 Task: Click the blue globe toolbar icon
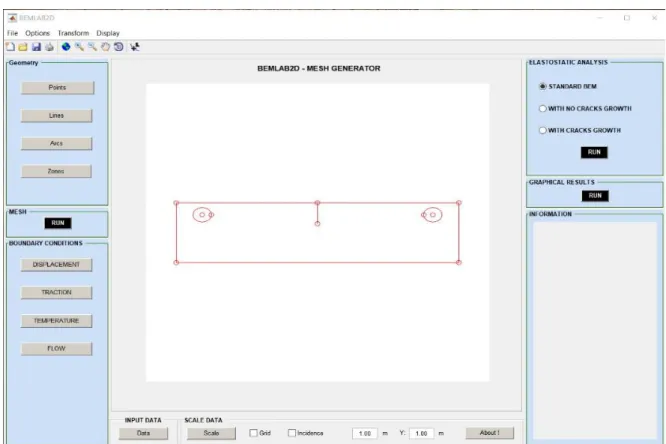point(66,47)
